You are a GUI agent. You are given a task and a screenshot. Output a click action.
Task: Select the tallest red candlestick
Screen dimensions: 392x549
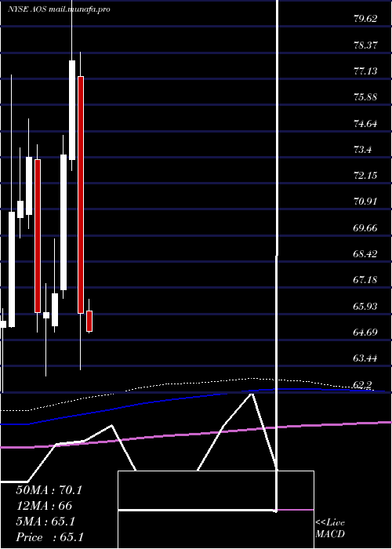coord(81,195)
